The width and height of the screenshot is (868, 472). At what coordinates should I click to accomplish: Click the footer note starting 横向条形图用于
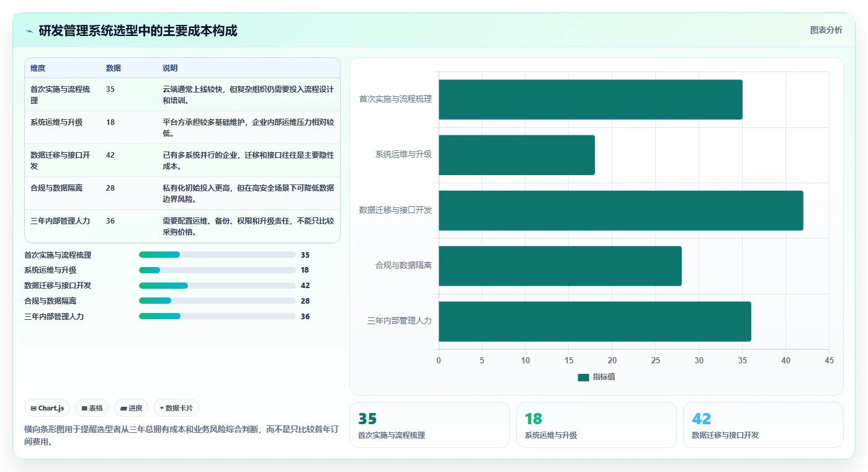click(x=181, y=435)
